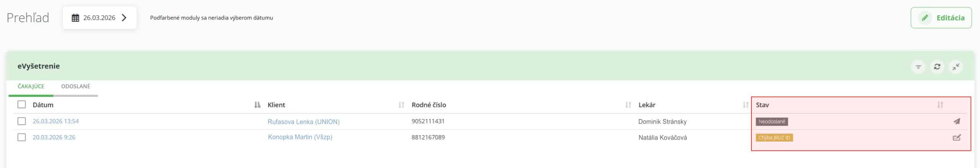Open the eVyšetrenie filter icon
This screenshot has height=168, width=980.
pyautogui.click(x=918, y=67)
